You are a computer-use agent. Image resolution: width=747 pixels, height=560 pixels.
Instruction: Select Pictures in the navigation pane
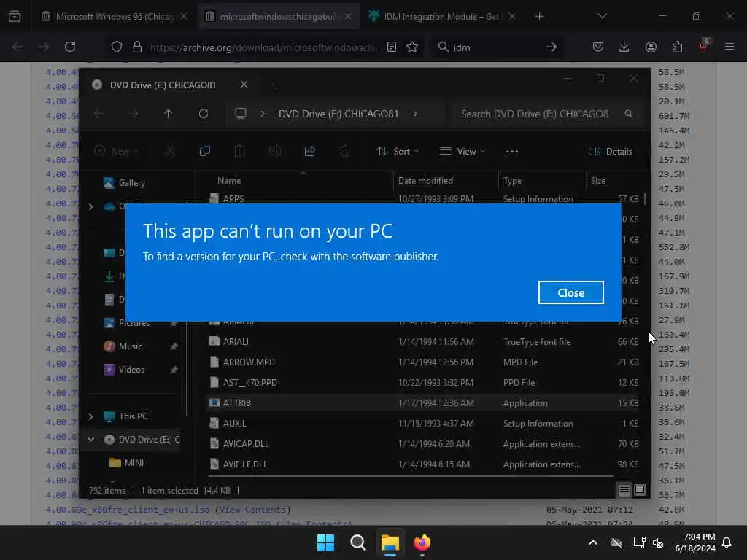pos(134,322)
